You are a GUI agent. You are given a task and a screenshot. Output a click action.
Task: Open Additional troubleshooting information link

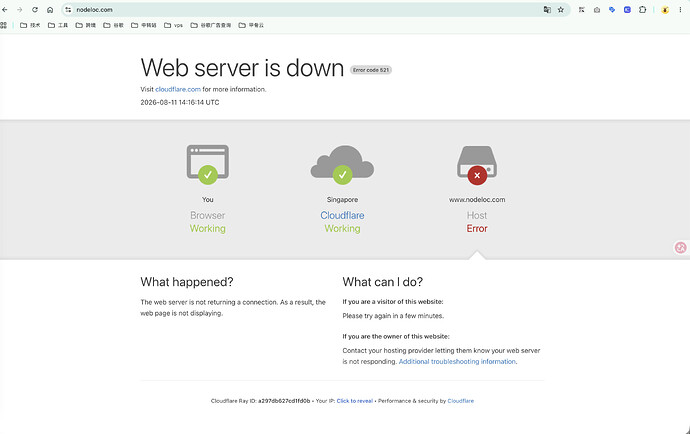coord(457,361)
